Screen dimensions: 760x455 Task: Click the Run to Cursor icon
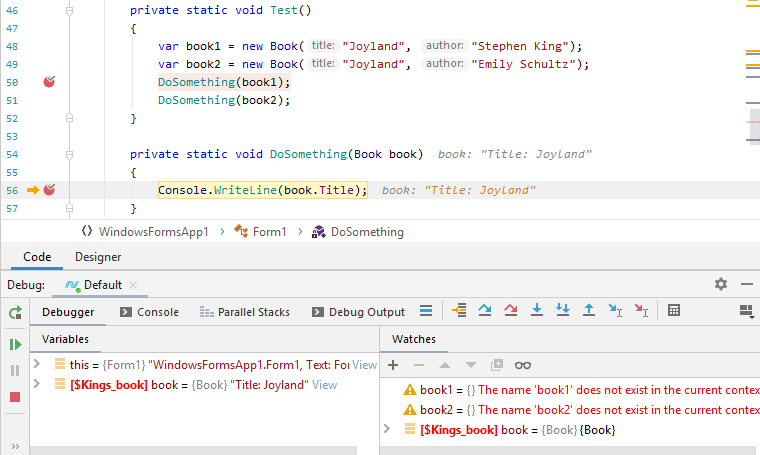pos(615,310)
